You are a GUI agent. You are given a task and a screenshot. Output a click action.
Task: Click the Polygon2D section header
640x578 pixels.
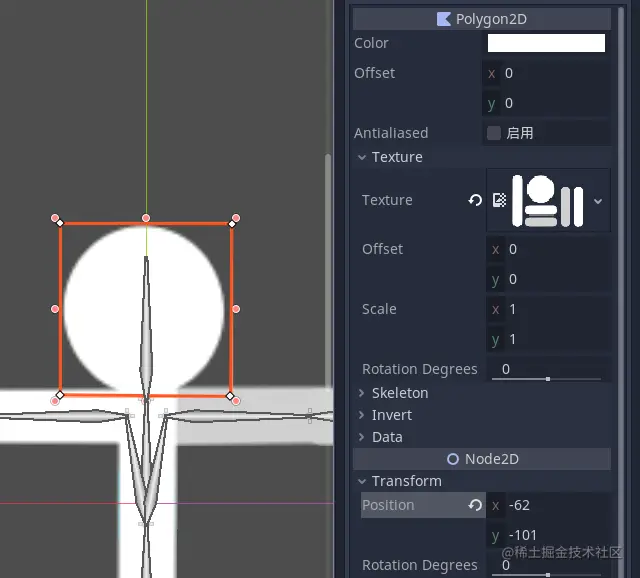point(482,19)
